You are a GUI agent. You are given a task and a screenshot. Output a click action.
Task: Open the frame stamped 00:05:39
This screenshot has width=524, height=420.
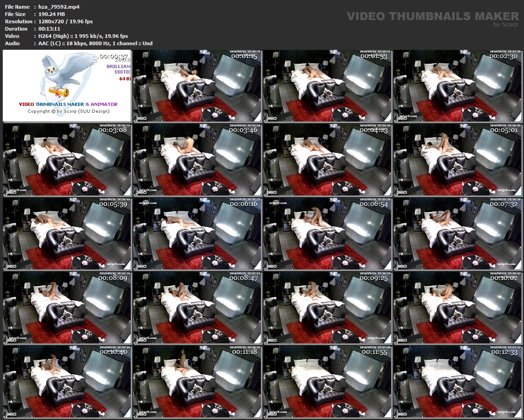(67, 234)
